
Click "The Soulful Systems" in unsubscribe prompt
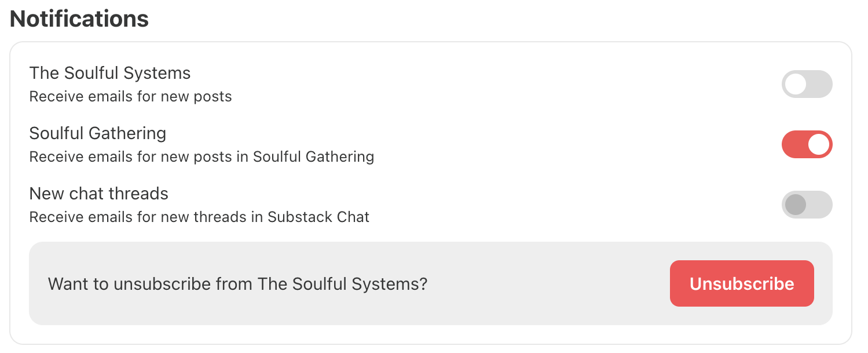(342, 284)
